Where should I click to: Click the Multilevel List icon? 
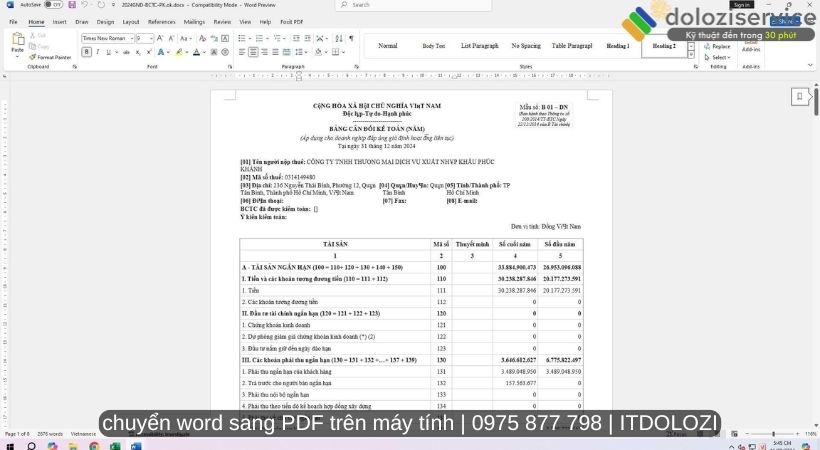pyautogui.click(x=277, y=39)
